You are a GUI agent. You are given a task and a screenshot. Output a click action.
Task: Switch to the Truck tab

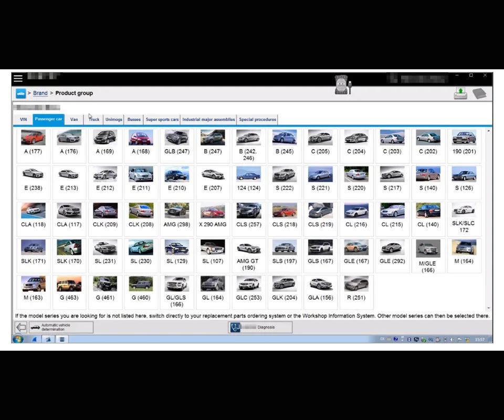point(94,119)
